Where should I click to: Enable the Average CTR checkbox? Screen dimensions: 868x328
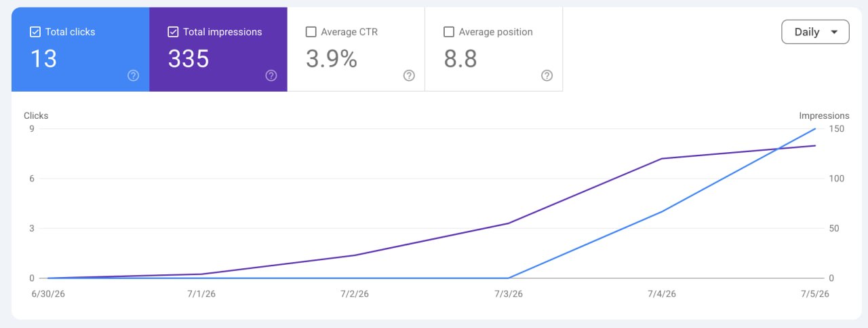[x=311, y=32]
